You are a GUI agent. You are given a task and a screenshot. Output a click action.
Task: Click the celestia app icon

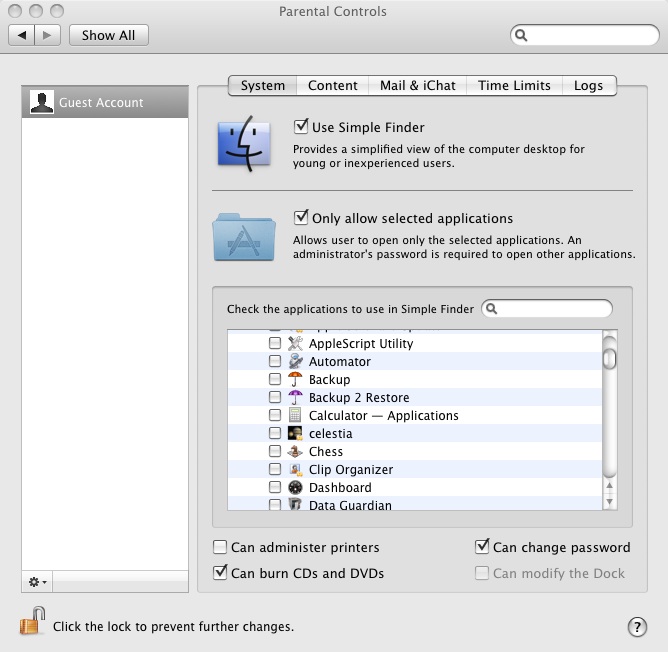[295, 433]
